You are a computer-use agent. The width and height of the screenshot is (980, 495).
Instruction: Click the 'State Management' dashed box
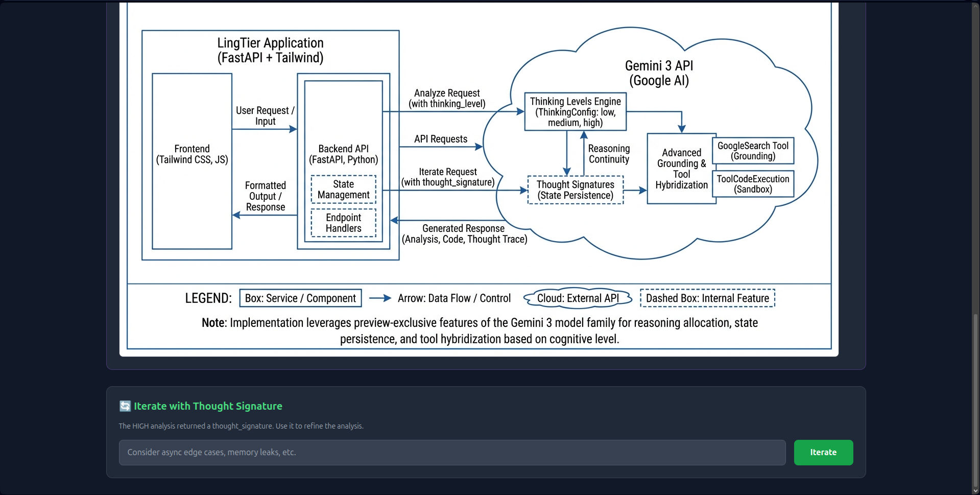[x=344, y=190]
